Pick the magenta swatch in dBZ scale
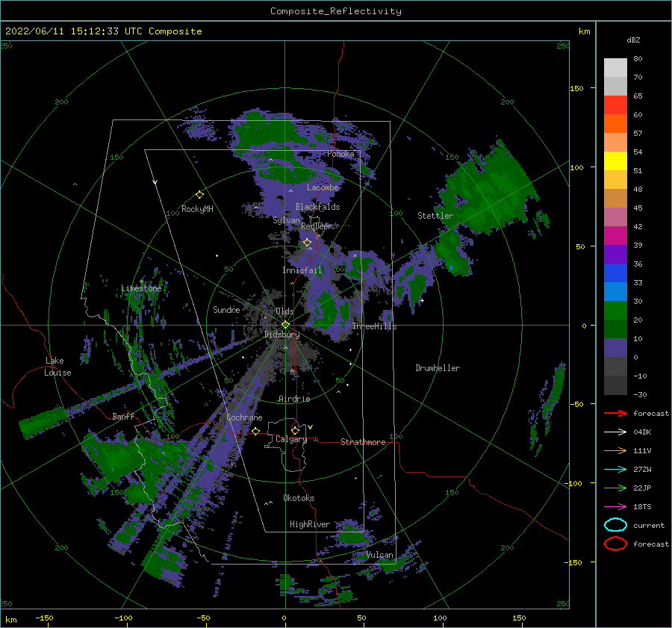 click(615, 236)
